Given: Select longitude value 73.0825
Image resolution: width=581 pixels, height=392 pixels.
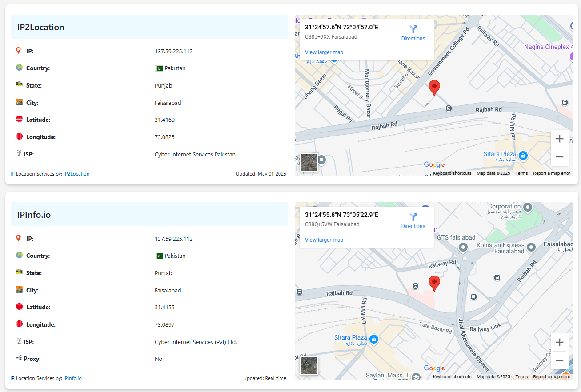Looking at the screenshot, I should pyautogui.click(x=164, y=137).
